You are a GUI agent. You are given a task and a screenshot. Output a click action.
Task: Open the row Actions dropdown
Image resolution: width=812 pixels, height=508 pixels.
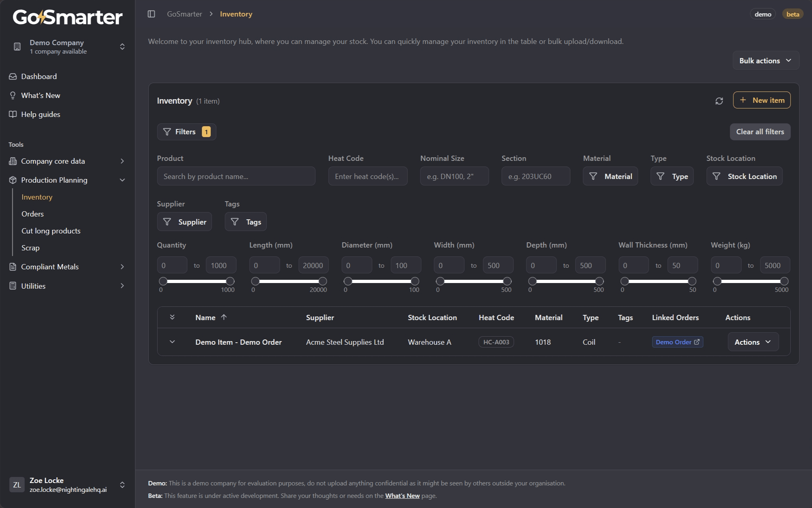point(753,342)
